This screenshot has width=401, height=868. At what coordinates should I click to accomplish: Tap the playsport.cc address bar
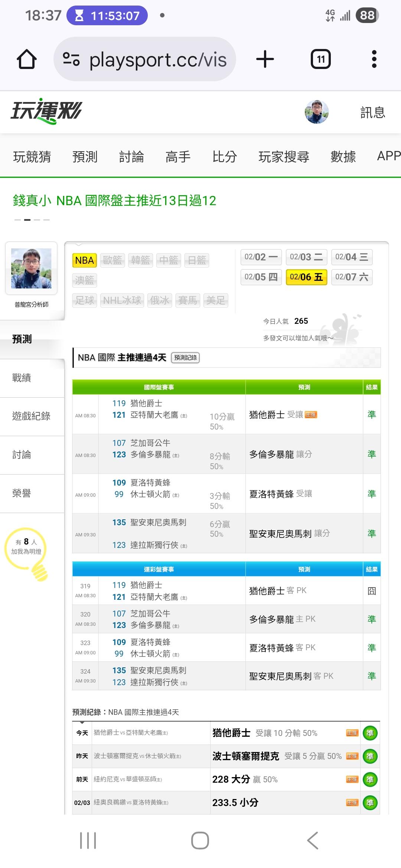(x=145, y=59)
